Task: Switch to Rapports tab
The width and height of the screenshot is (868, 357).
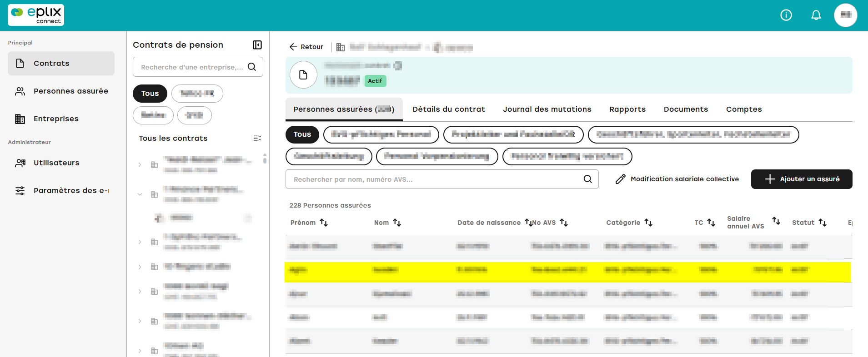Action: click(x=627, y=109)
